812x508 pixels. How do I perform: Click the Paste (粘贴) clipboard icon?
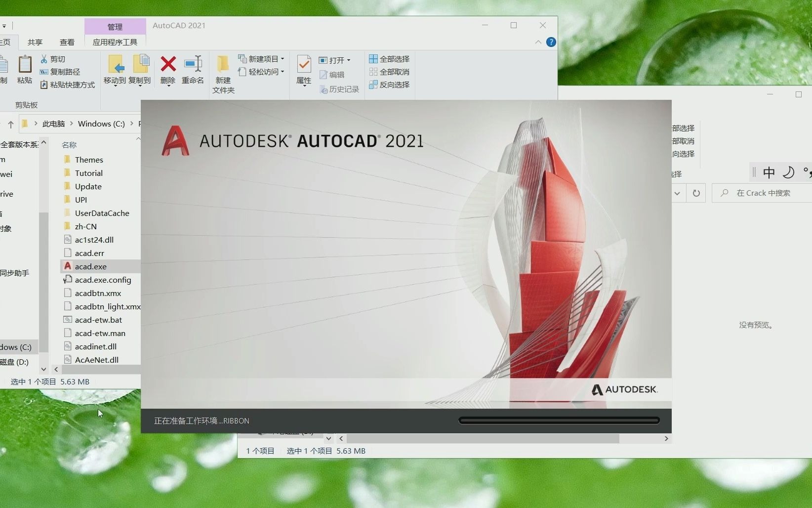tap(25, 65)
